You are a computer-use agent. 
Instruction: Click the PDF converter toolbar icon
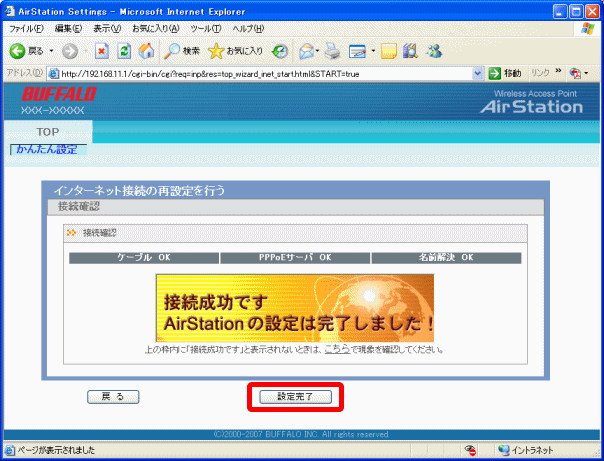575,73
